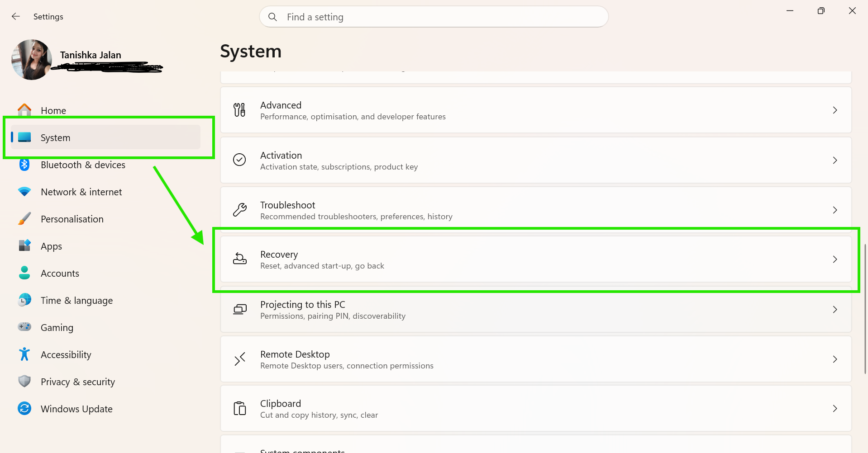
Task: Click the Bluetooth icon in sidebar
Action: click(x=24, y=165)
